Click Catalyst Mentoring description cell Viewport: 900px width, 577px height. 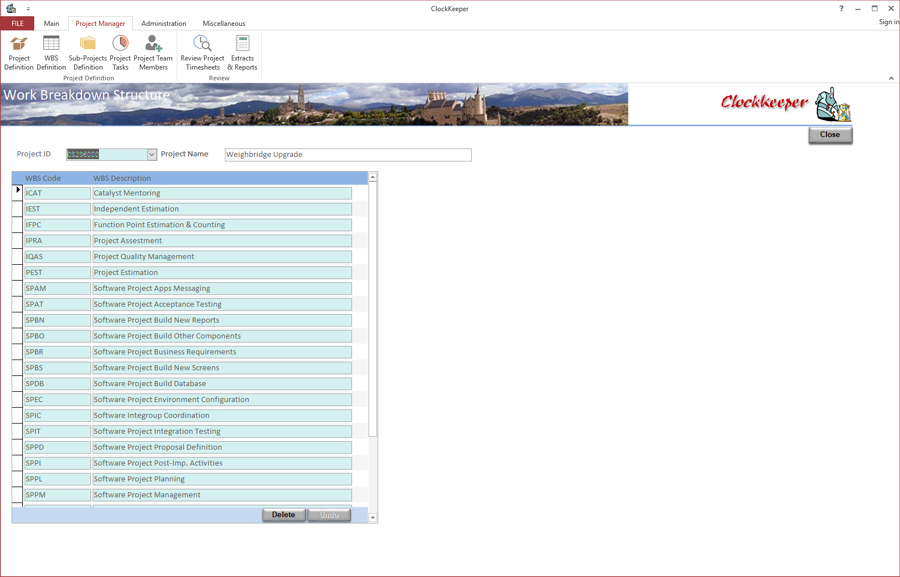click(222, 193)
